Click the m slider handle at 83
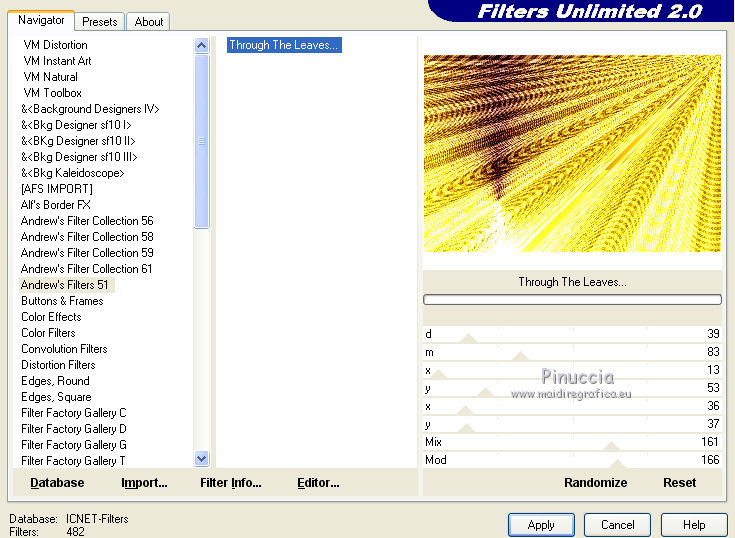Screen dimensions: 735x538 (520, 356)
